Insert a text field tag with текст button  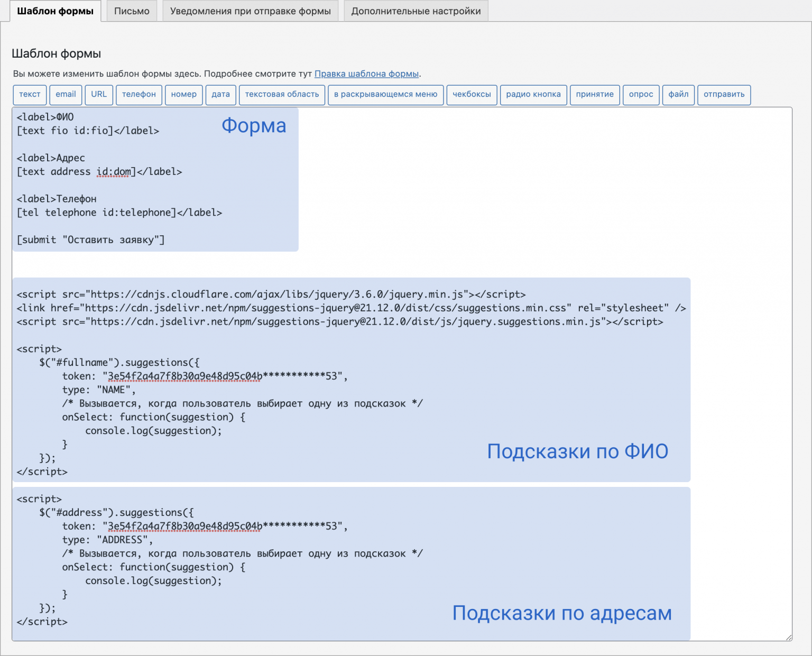30,95
